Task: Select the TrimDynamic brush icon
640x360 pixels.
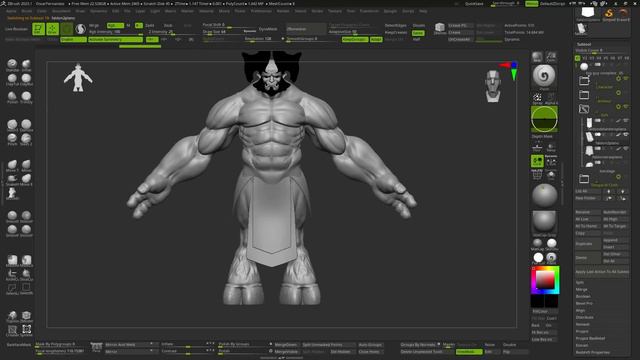Action: pyautogui.click(x=26, y=96)
